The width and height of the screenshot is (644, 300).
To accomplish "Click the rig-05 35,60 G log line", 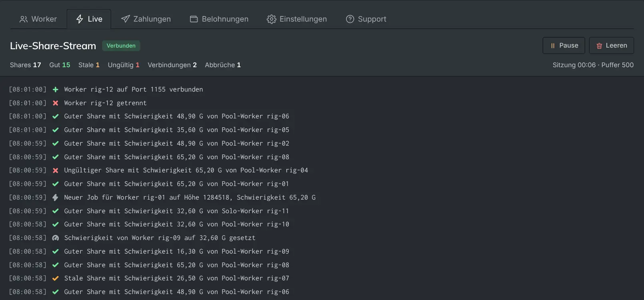I will pos(176,130).
